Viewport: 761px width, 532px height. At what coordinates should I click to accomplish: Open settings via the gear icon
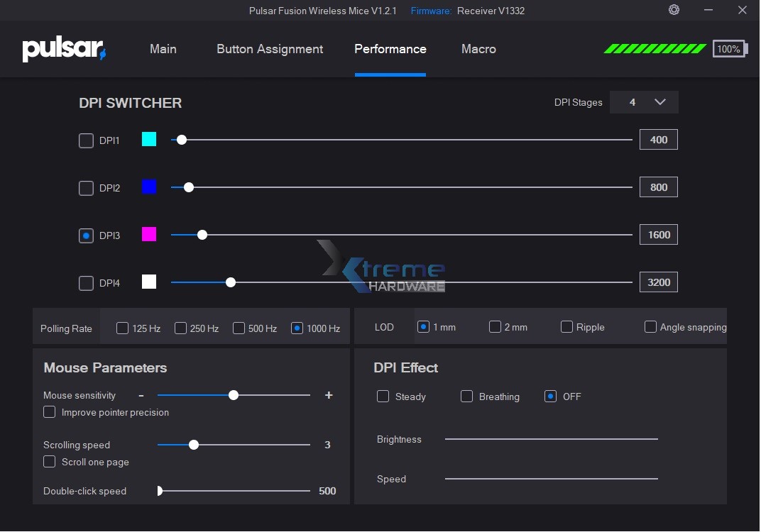pyautogui.click(x=674, y=10)
